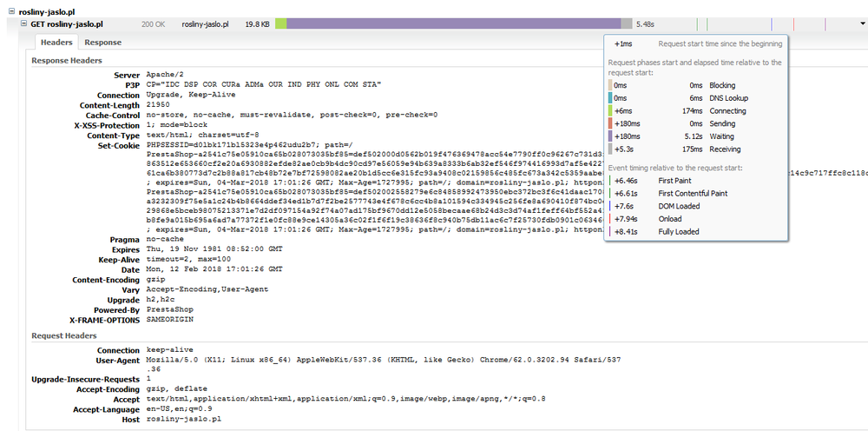
Task: Click the Upgrade-Insecure-Requests header name
Action: [x=86, y=380]
